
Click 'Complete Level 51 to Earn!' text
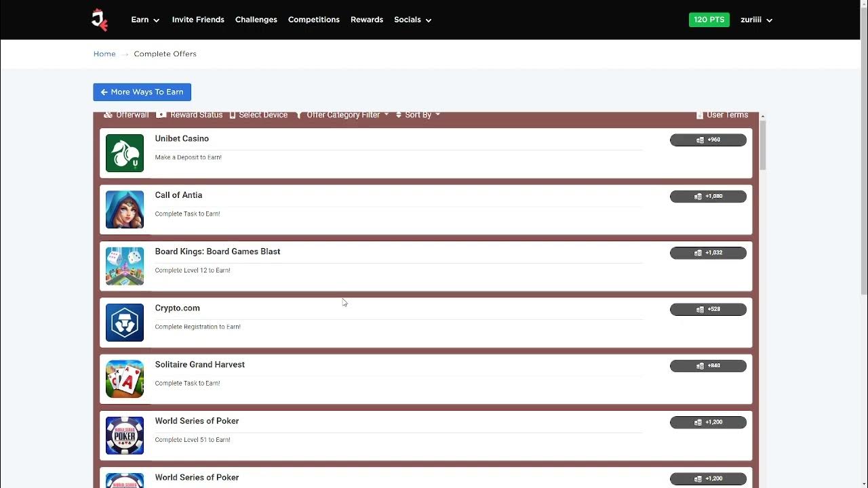pyautogui.click(x=193, y=440)
